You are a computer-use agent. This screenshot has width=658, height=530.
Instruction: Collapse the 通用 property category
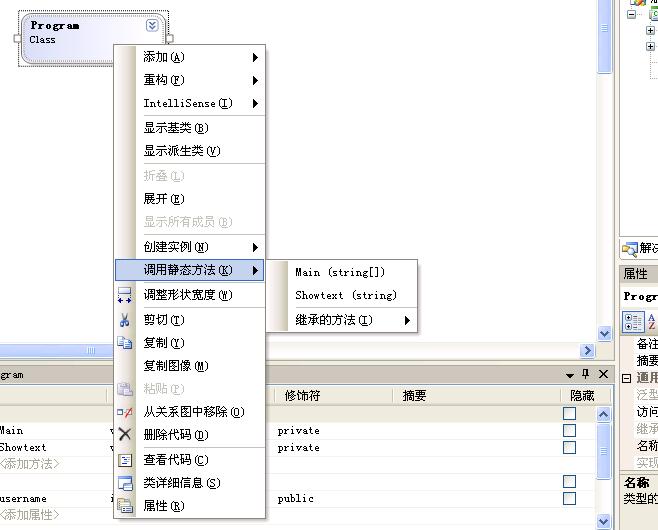[x=626, y=378]
